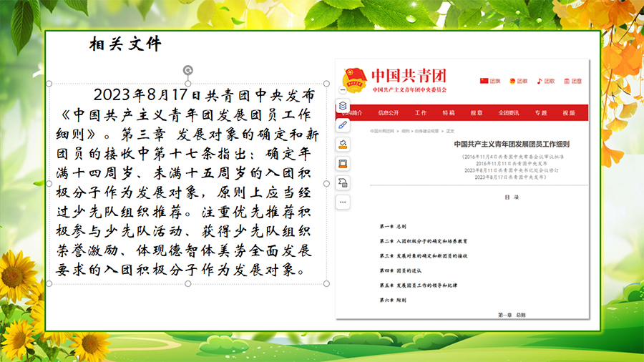Click the text line starting 2023年8月17日共青团中央发布

pos(204,95)
